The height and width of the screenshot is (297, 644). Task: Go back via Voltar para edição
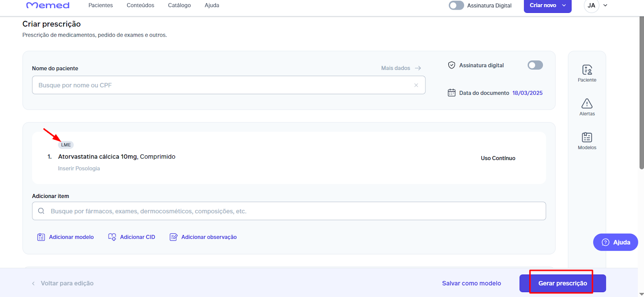tap(63, 283)
